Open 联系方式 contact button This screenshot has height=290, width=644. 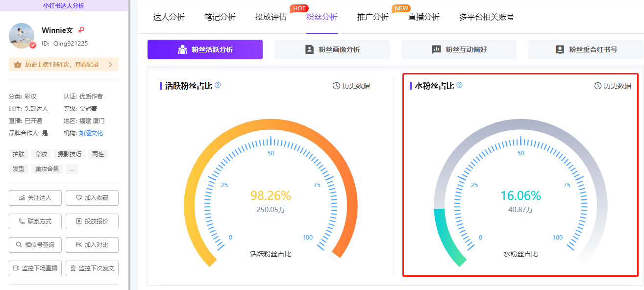pos(35,221)
